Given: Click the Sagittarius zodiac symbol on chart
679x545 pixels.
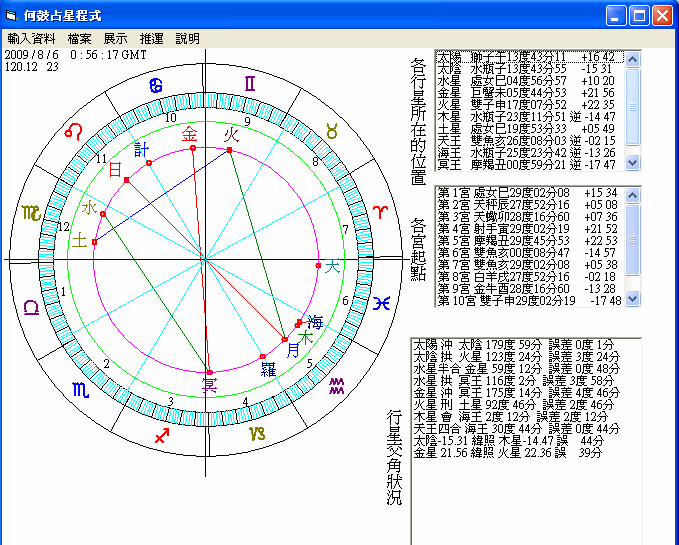Looking at the screenshot, I should click(162, 436).
